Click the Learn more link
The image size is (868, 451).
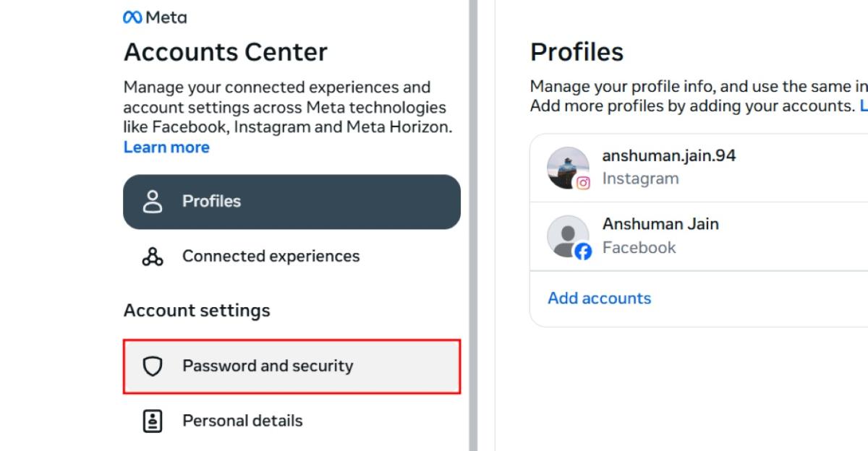166,147
